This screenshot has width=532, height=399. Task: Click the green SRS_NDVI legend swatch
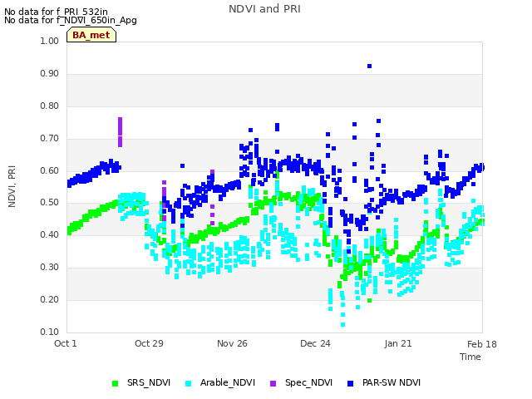coord(115,383)
